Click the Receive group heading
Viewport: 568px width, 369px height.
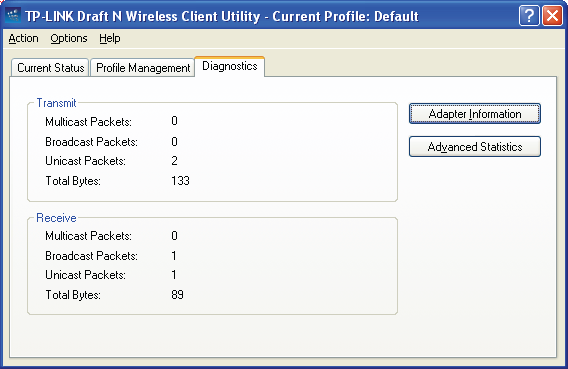[x=57, y=218]
